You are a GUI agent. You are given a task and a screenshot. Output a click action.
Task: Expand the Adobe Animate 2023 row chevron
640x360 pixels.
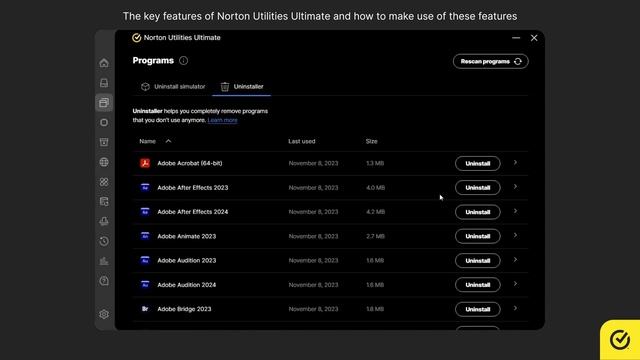coord(516,235)
